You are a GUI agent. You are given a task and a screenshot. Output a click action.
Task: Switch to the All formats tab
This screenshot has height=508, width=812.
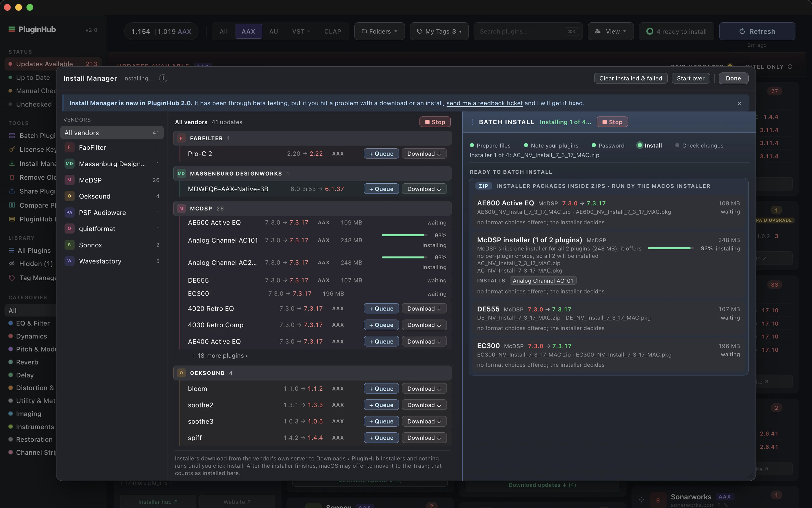224,31
